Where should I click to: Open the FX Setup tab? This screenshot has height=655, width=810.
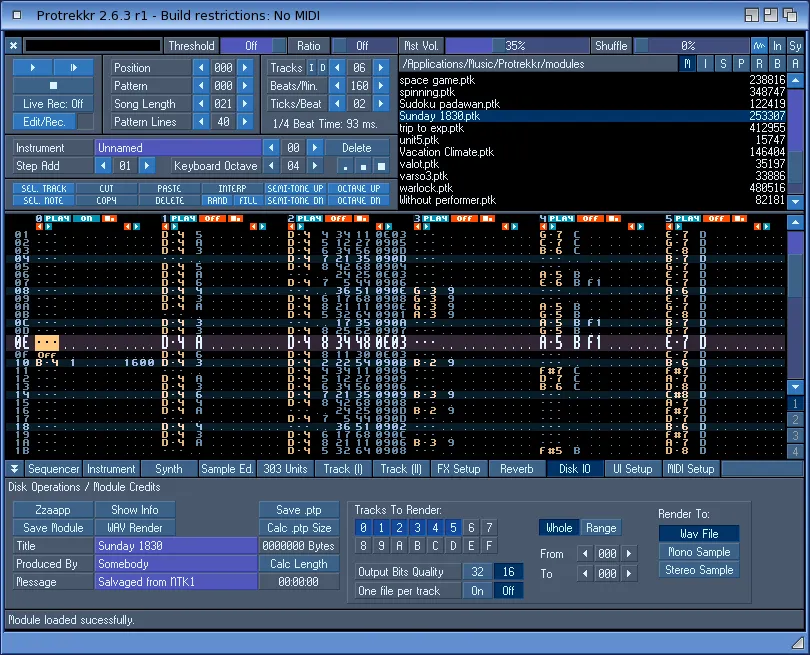point(459,469)
